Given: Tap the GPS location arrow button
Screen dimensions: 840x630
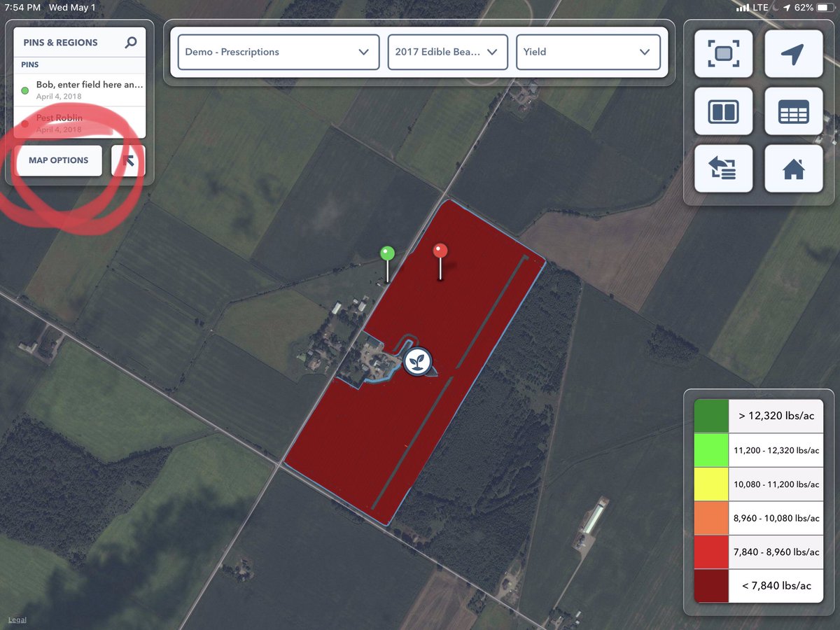Looking at the screenshot, I should 793,53.
